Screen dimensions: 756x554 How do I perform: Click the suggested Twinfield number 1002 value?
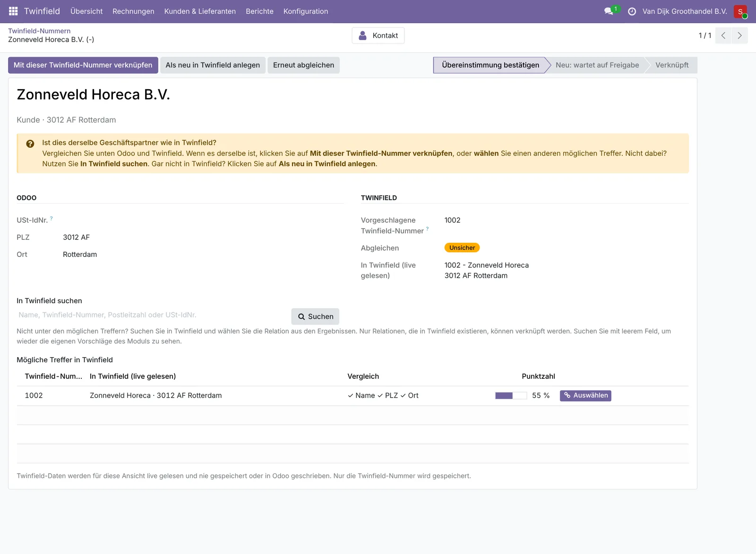[x=452, y=220]
